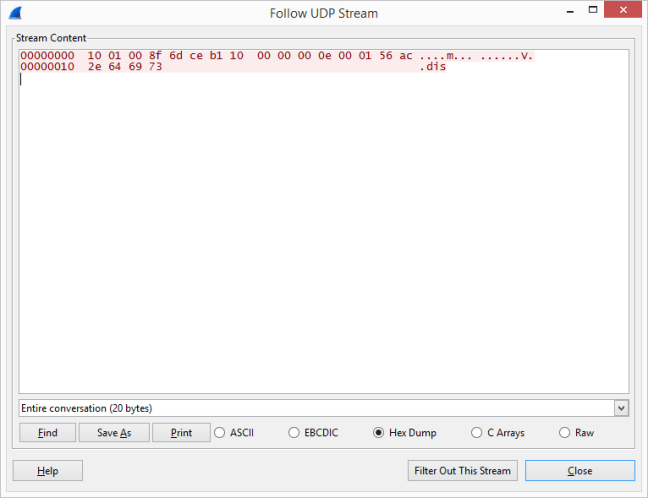Click the '.dis' ASCII text

click(433, 67)
